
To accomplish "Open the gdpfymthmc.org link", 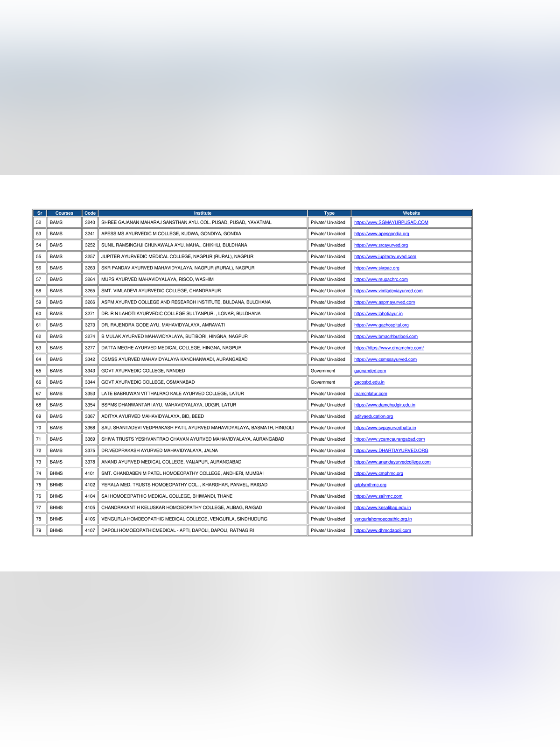I will (370, 485).
